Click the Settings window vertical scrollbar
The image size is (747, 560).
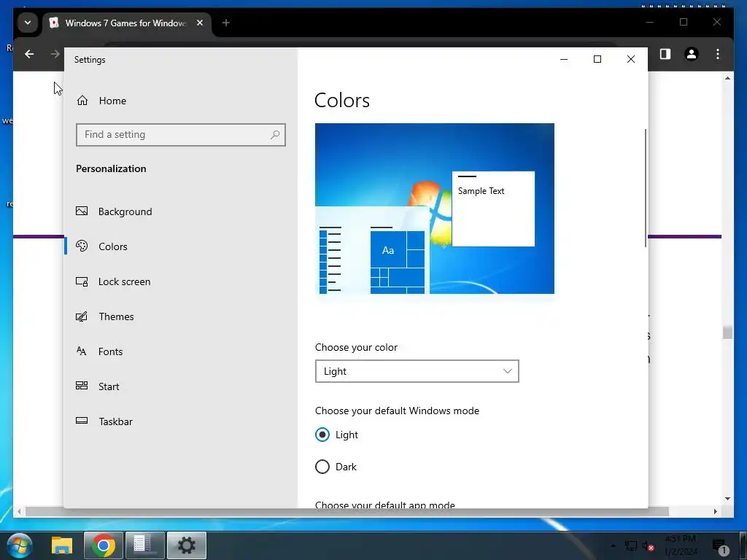[646, 187]
